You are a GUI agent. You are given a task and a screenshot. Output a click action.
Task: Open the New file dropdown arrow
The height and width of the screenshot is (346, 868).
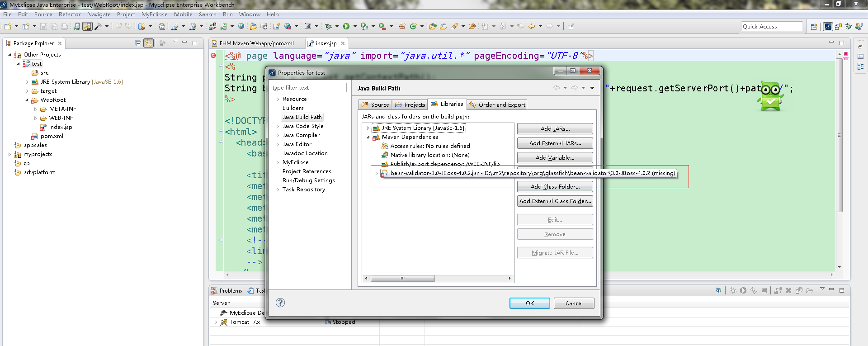tap(16, 26)
